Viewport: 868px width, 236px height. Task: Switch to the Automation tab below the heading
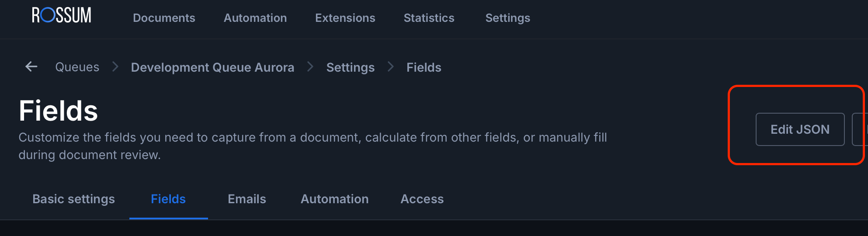[x=334, y=199]
